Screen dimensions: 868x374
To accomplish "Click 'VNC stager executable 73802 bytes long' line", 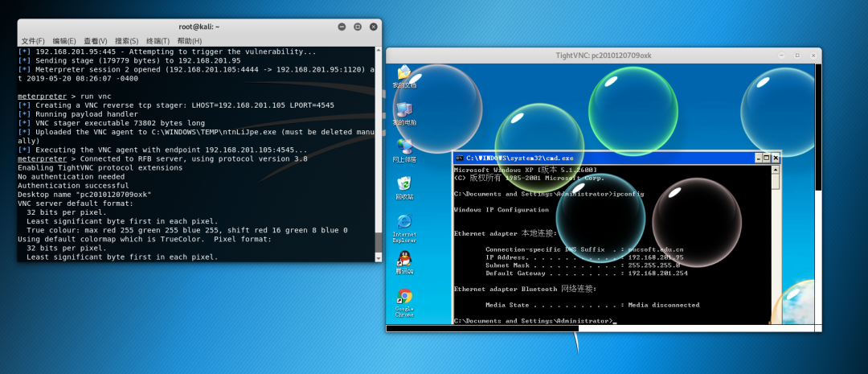I will click(111, 123).
